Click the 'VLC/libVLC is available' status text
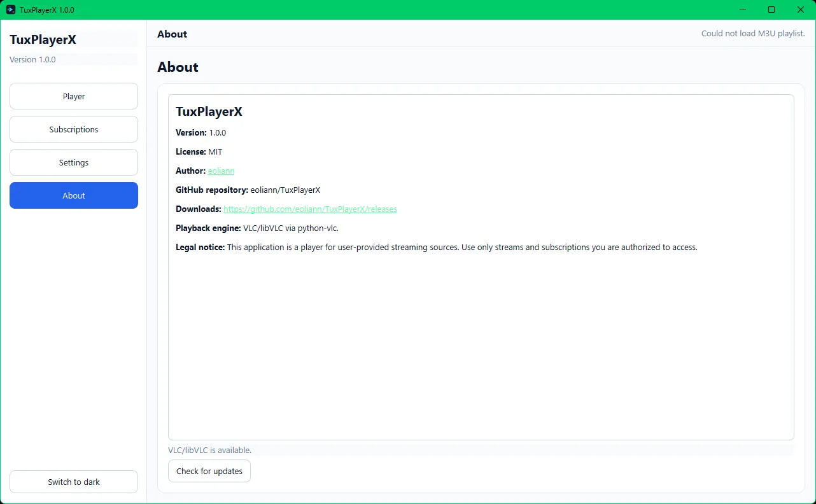 tap(209, 450)
